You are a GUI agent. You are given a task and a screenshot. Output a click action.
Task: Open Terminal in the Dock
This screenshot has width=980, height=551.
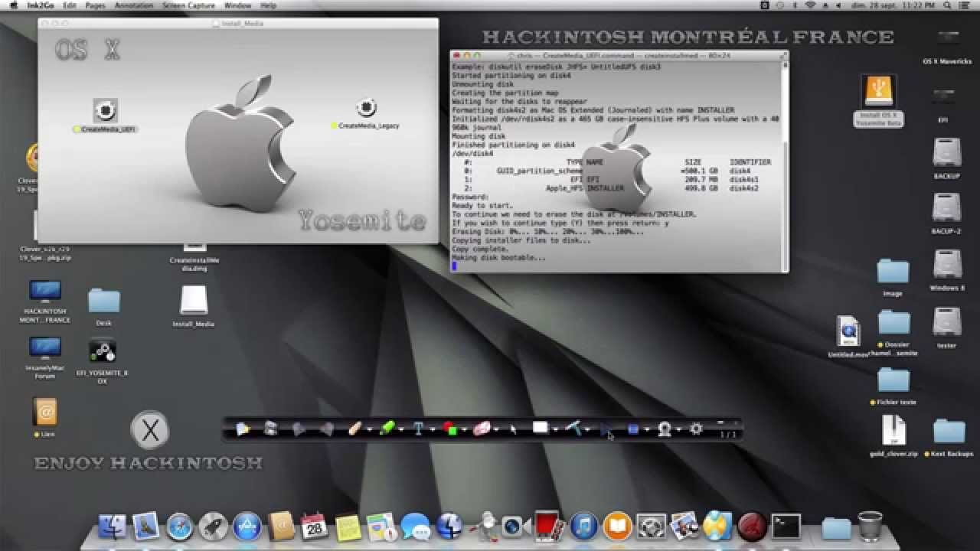click(786, 527)
